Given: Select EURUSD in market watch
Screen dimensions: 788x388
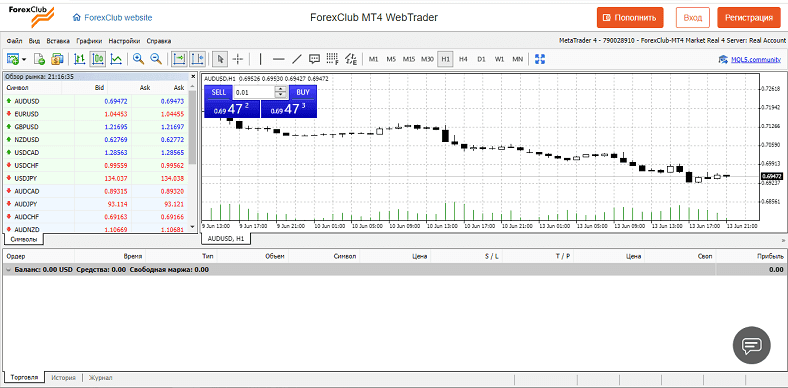Looking at the screenshot, I should 95,114.
